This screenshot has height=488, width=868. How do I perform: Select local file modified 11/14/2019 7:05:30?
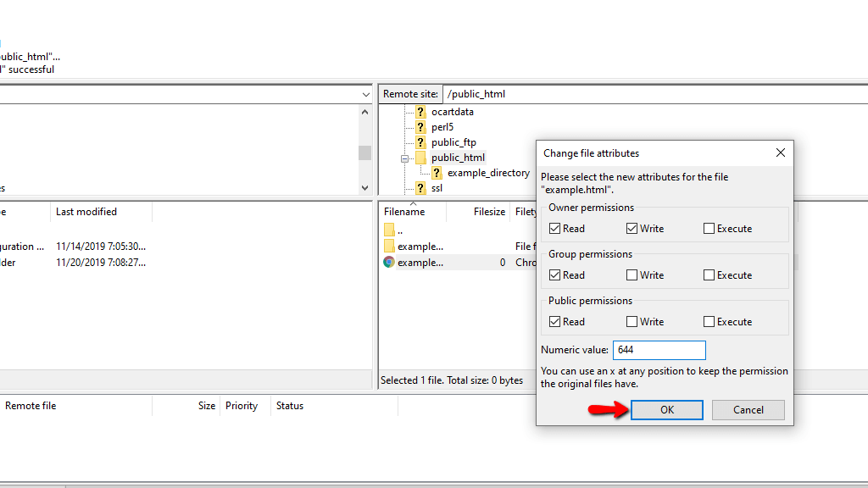[101, 247]
